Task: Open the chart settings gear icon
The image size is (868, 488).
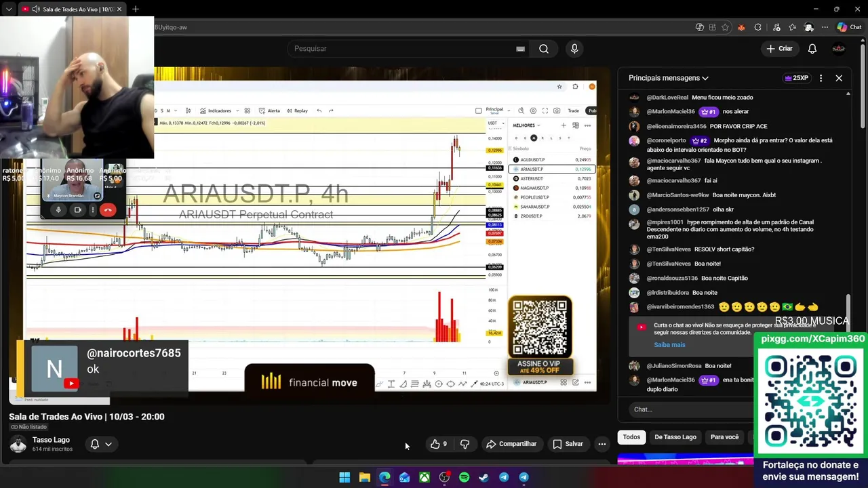Action: (x=533, y=110)
